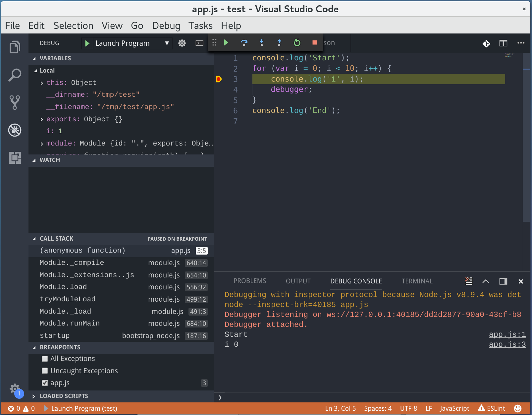Click the editor minimap overview
Screen dimensions: 532x415
(x=510, y=55)
